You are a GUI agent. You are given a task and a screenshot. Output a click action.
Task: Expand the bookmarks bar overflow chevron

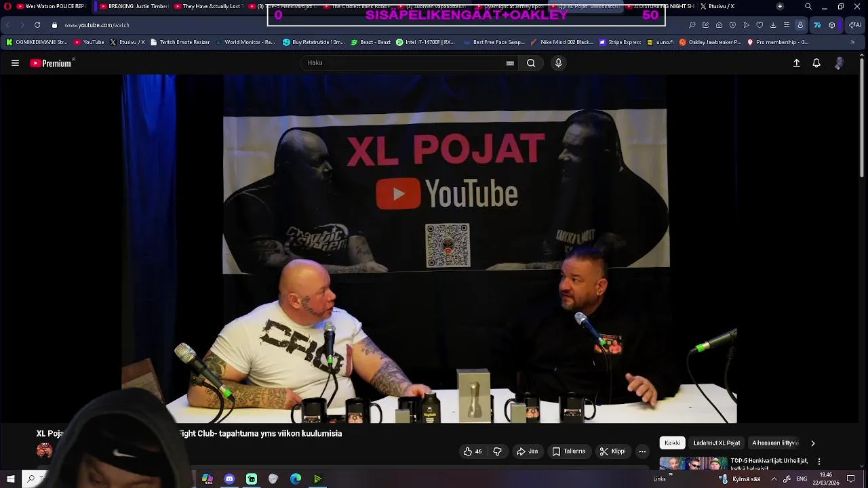(x=852, y=42)
